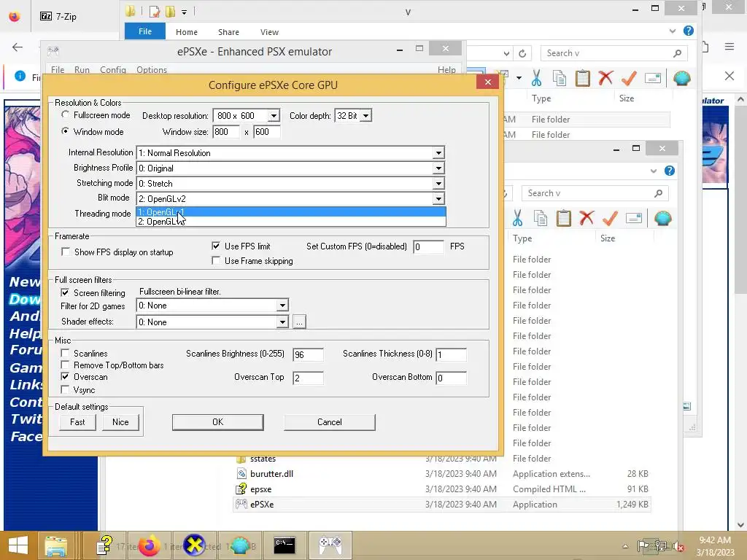
Task: Click muted volume icon in system tray
Action: click(678, 546)
